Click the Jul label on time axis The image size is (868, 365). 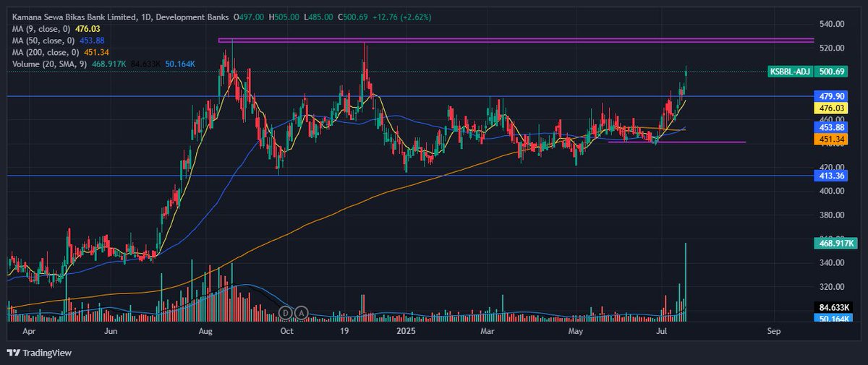click(661, 331)
